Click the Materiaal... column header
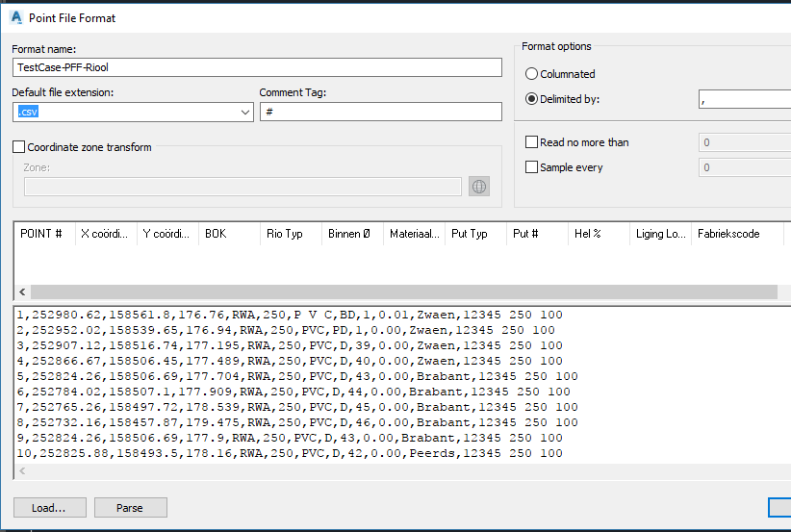Image resolution: width=791 pixels, height=532 pixels. pyautogui.click(x=414, y=234)
